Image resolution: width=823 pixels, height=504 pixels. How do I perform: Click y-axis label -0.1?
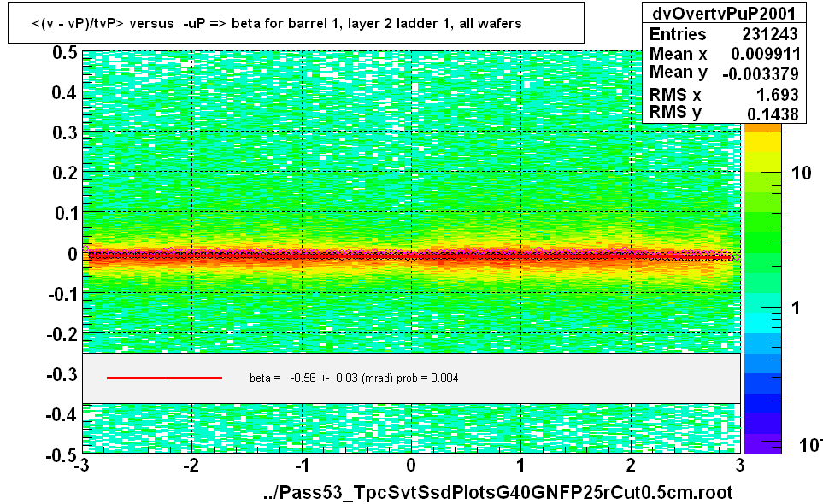[x=62, y=294]
